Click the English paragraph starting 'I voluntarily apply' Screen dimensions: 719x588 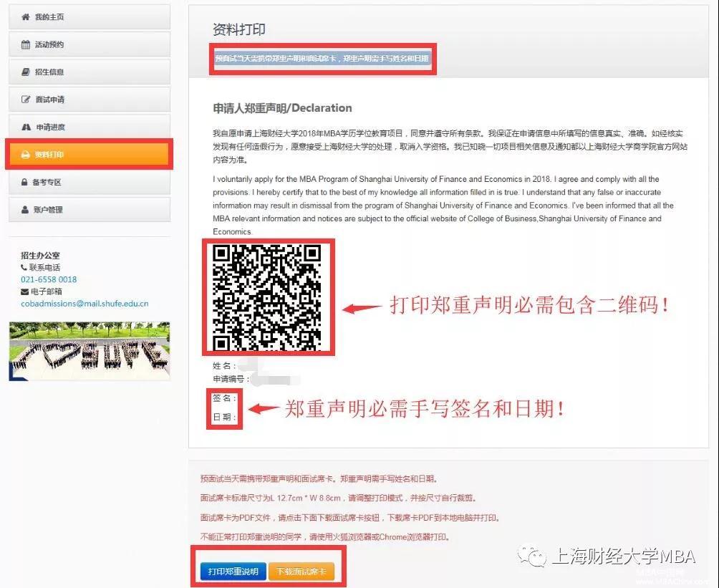click(443, 206)
